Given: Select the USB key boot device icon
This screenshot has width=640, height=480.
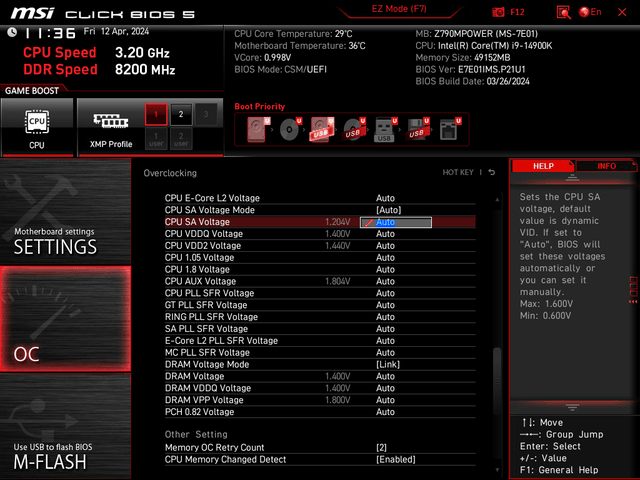Looking at the screenshot, I should click(x=385, y=129).
